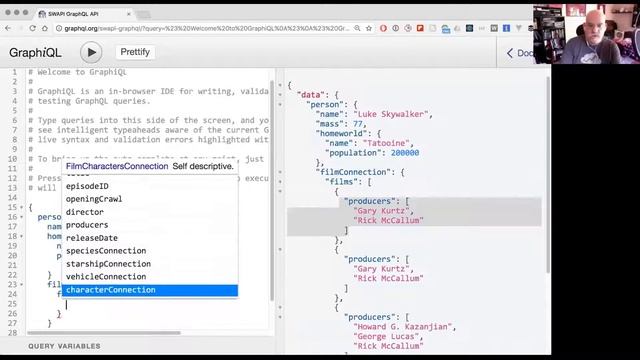Click the webcam video thumbnail

tap(587, 34)
